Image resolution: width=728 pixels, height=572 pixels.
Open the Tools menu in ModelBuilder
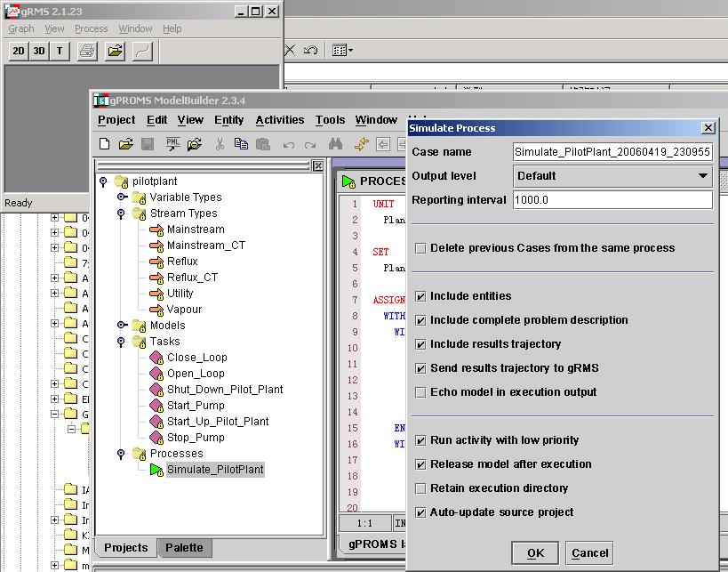point(330,120)
